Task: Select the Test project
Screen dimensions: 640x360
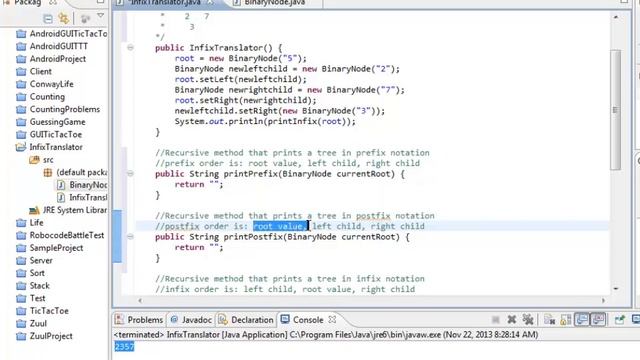Action: click(x=31, y=298)
